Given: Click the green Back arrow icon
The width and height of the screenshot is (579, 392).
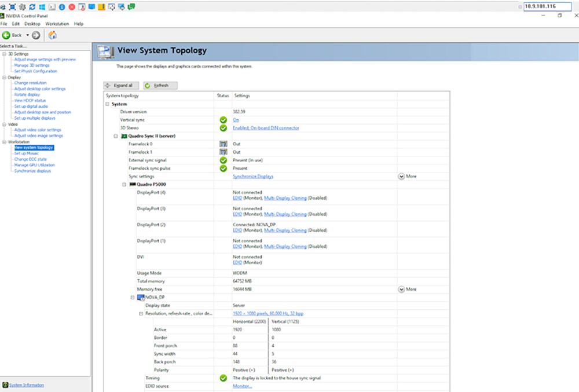Looking at the screenshot, I should (x=6, y=35).
